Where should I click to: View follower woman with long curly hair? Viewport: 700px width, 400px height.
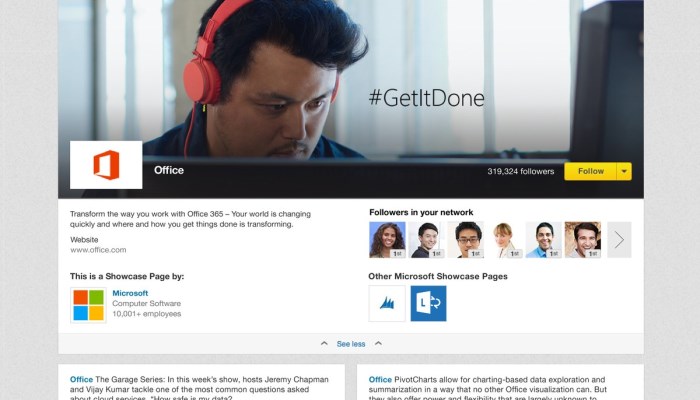coord(387,240)
